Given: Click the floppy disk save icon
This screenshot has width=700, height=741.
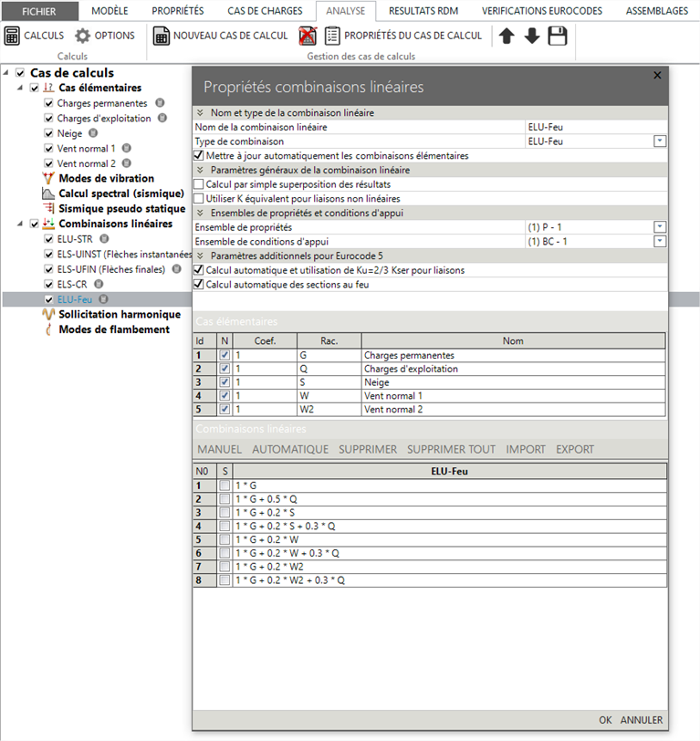Looking at the screenshot, I should coord(558,36).
